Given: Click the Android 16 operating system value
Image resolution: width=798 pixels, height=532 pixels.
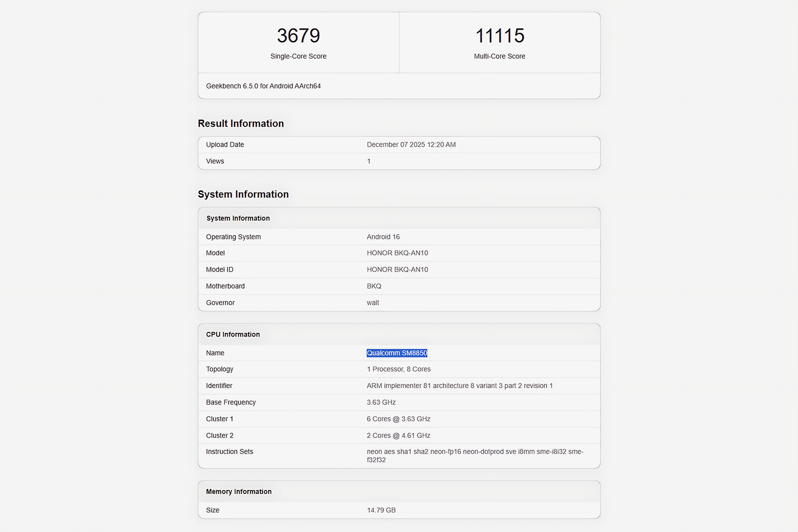Looking at the screenshot, I should pos(383,237).
